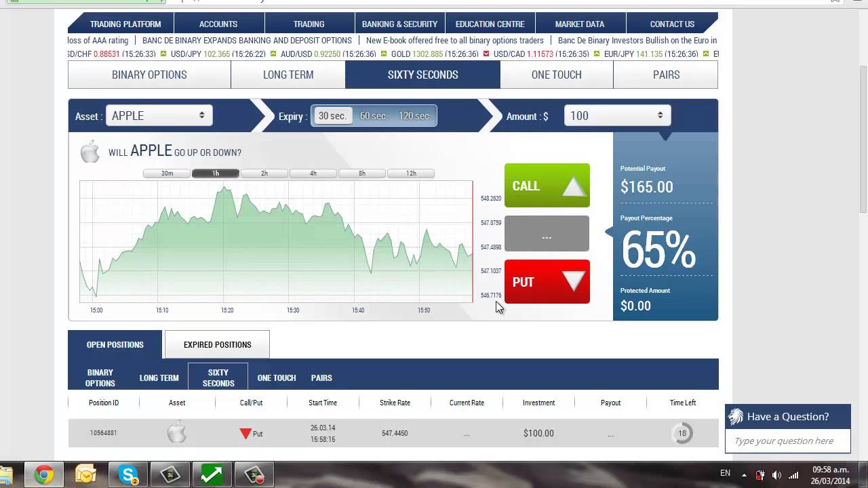Show hidden system tray icons arrow
This screenshot has height=488, width=868.
point(744,475)
